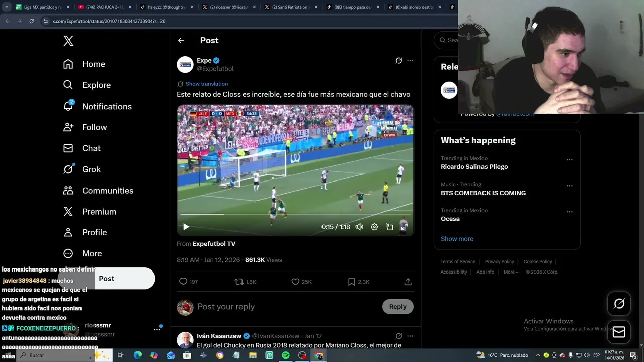
Task: Expand the More menu in sidebar
Action: (x=82, y=253)
